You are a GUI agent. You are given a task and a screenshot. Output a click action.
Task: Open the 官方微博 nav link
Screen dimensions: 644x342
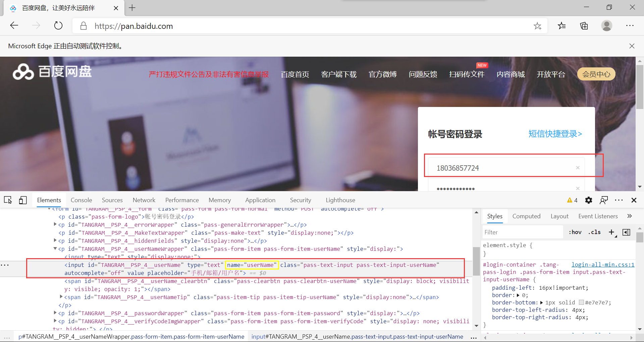pyautogui.click(x=383, y=74)
